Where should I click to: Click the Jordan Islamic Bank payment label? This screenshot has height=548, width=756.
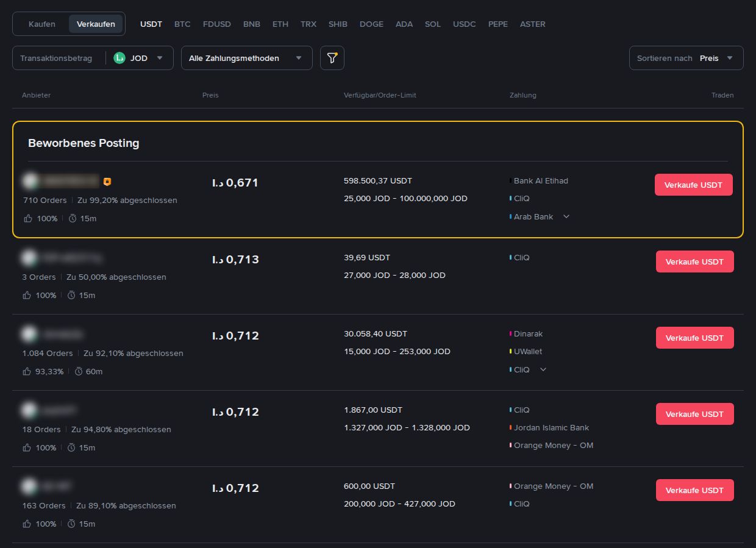[551, 427]
